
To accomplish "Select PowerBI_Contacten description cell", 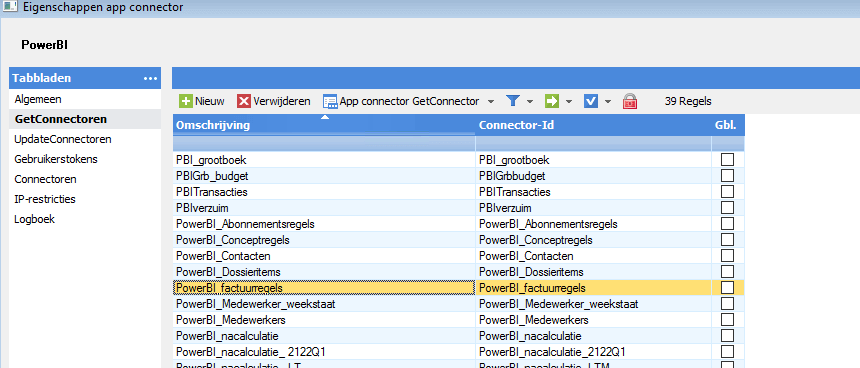I will (x=324, y=256).
